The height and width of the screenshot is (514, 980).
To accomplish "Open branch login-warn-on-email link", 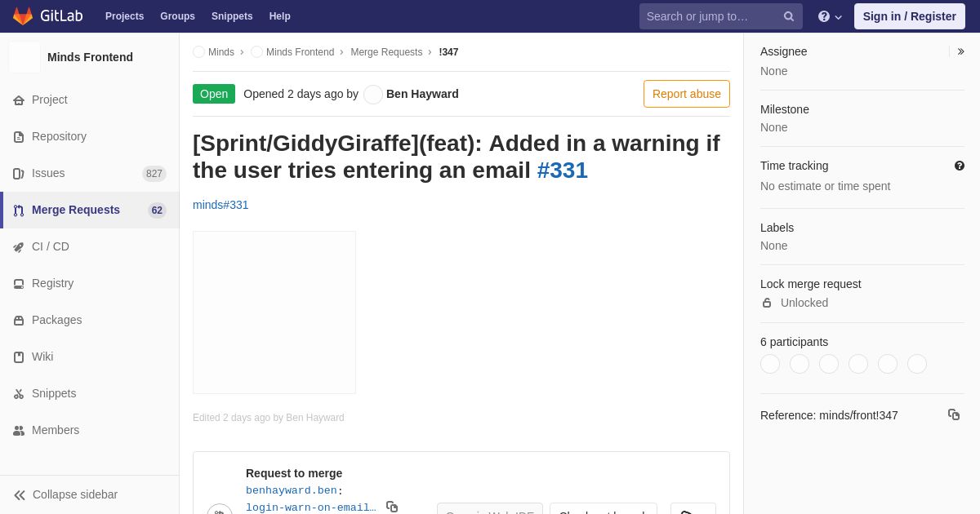I will 311,507.
